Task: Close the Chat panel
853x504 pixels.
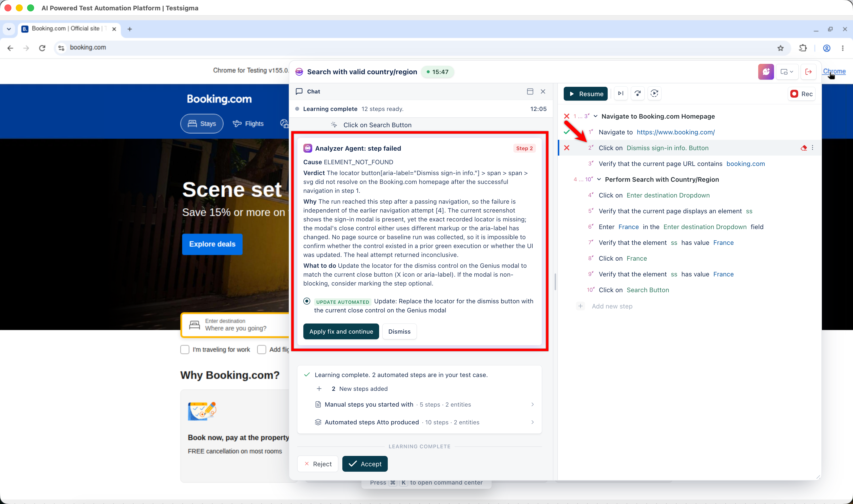Action: click(x=543, y=91)
